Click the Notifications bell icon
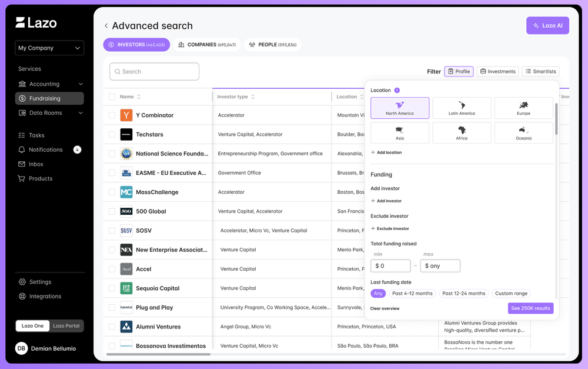588x369 pixels. (x=22, y=149)
